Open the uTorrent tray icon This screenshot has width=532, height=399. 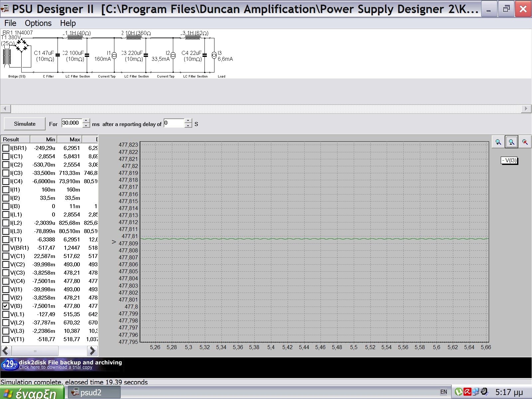(459, 392)
